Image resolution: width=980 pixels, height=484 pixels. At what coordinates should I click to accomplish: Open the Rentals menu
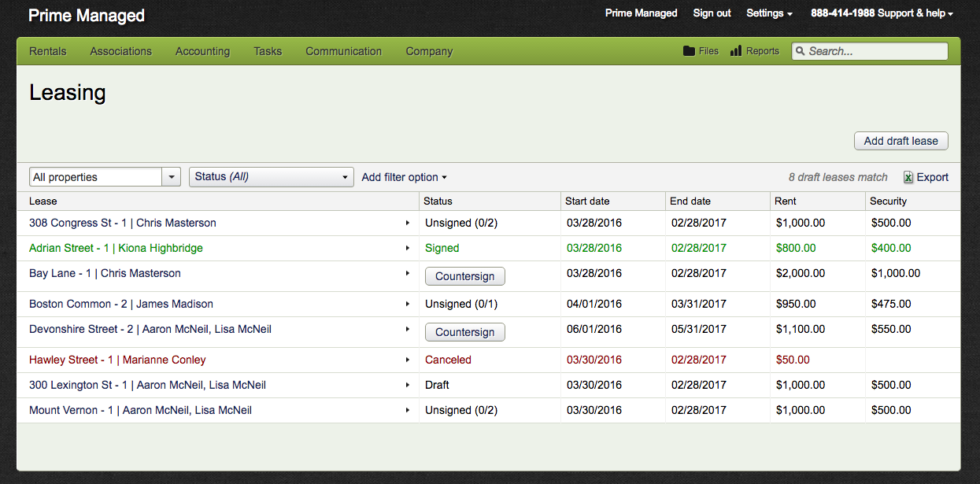tap(48, 51)
